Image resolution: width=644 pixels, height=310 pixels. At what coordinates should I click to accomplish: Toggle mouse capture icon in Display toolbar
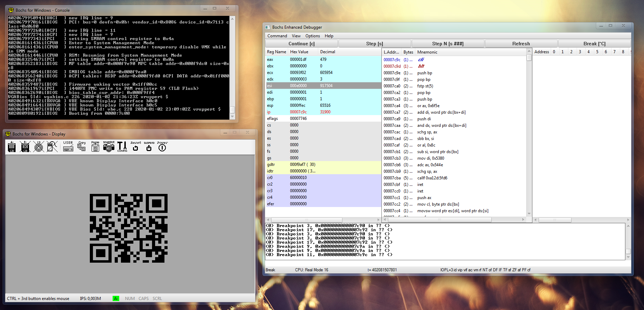(x=52, y=147)
